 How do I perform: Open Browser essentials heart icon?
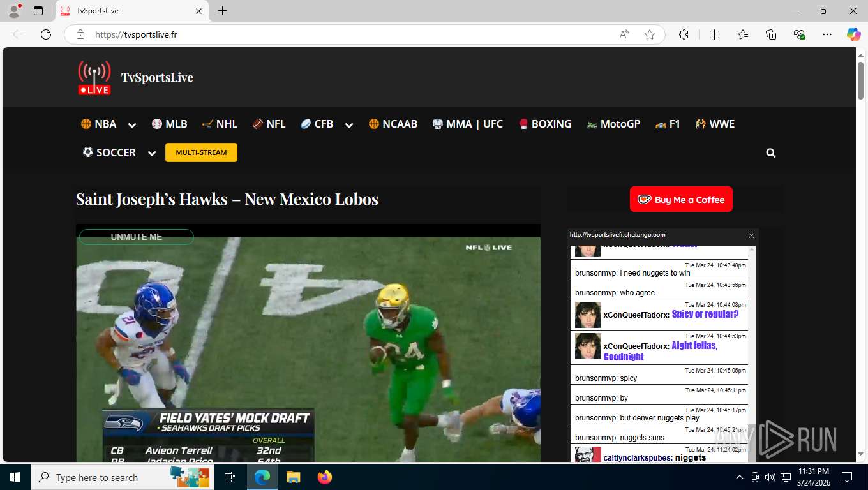(x=799, y=34)
